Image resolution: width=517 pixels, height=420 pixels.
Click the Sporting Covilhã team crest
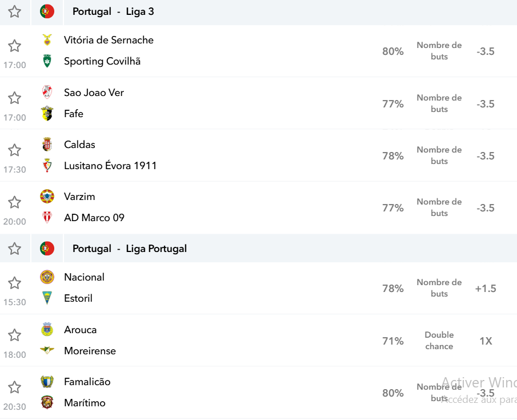pos(47,61)
